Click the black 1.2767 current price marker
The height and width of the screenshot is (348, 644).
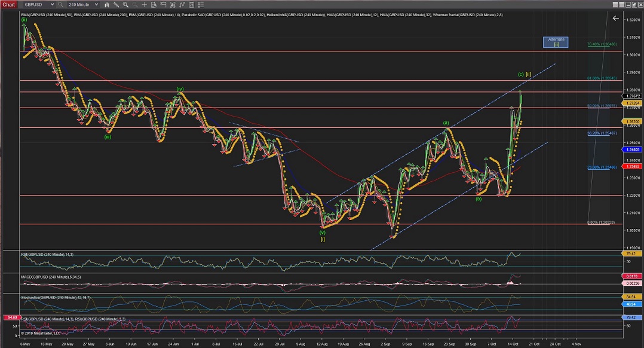[x=632, y=96]
